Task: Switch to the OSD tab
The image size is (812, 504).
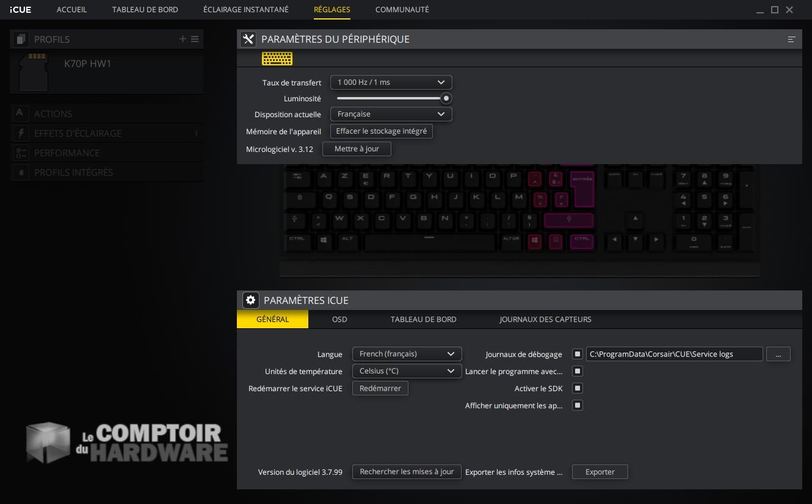Action: 339,319
